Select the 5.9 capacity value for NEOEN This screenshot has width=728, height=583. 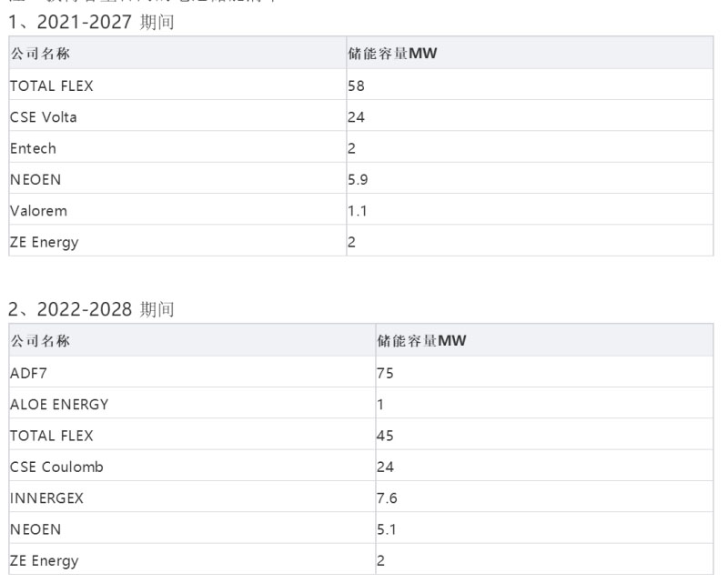coord(358,180)
